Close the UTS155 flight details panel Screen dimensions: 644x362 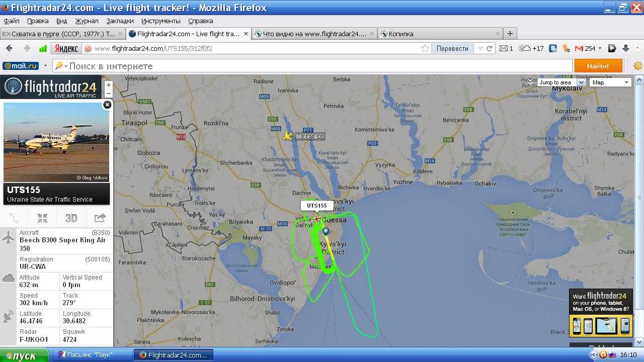tap(107, 105)
